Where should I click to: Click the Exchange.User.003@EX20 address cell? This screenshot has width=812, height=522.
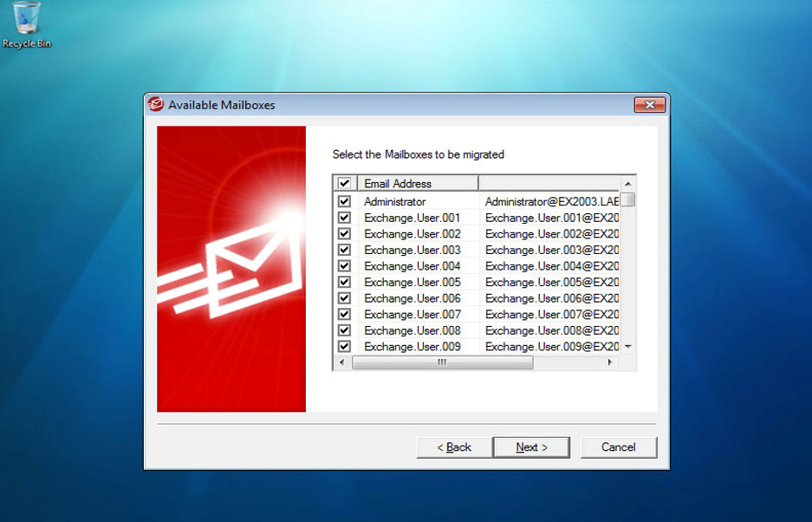[549, 250]
